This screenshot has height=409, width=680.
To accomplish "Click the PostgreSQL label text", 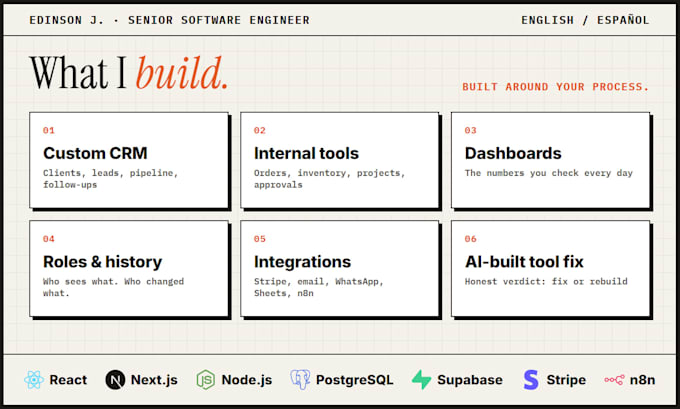I will (x=354, y=380).
